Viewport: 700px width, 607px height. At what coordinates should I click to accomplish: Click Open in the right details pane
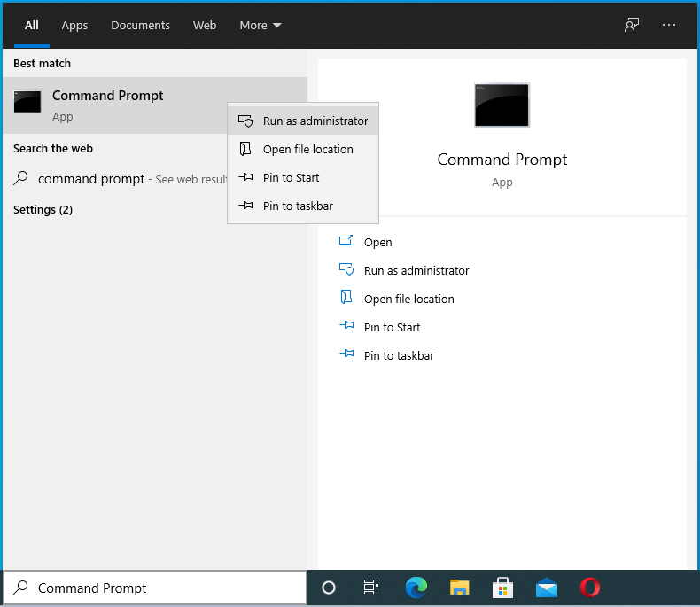click(377, 242)
